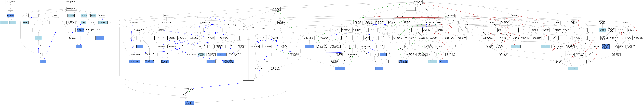Screen dimensions: 644x105
Task: Click the light-blue "cell projection" node
Action: click(x=71, y=16)
